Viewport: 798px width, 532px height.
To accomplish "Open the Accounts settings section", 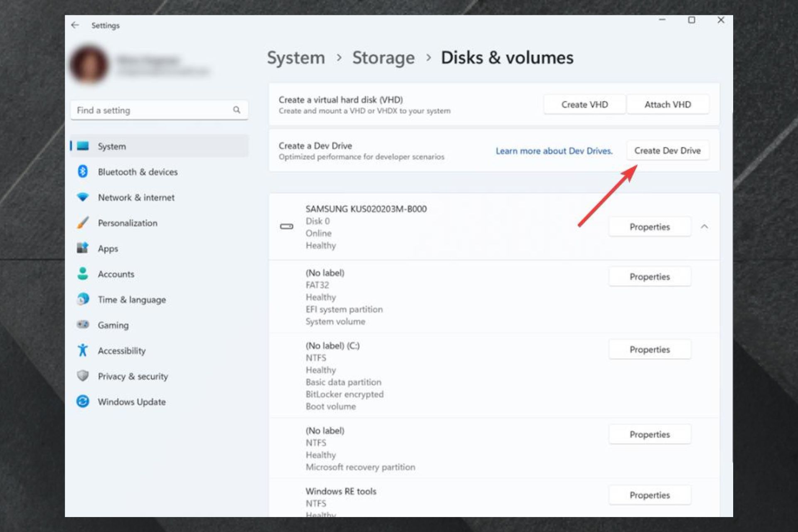I will click(116, 274).
